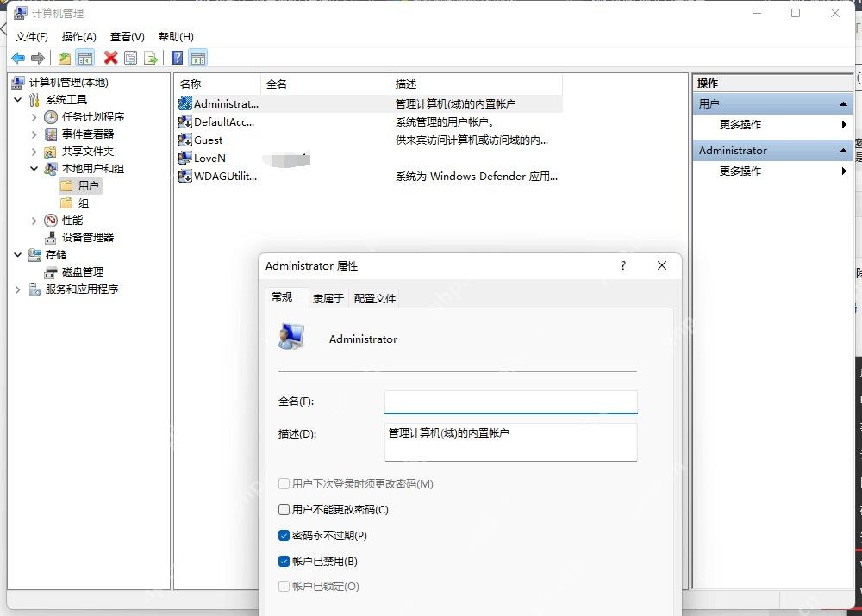Screen dimensions: 862x616
Task: Collapse the 本地用户和组 tree node
Action: (x=34, y=169)
